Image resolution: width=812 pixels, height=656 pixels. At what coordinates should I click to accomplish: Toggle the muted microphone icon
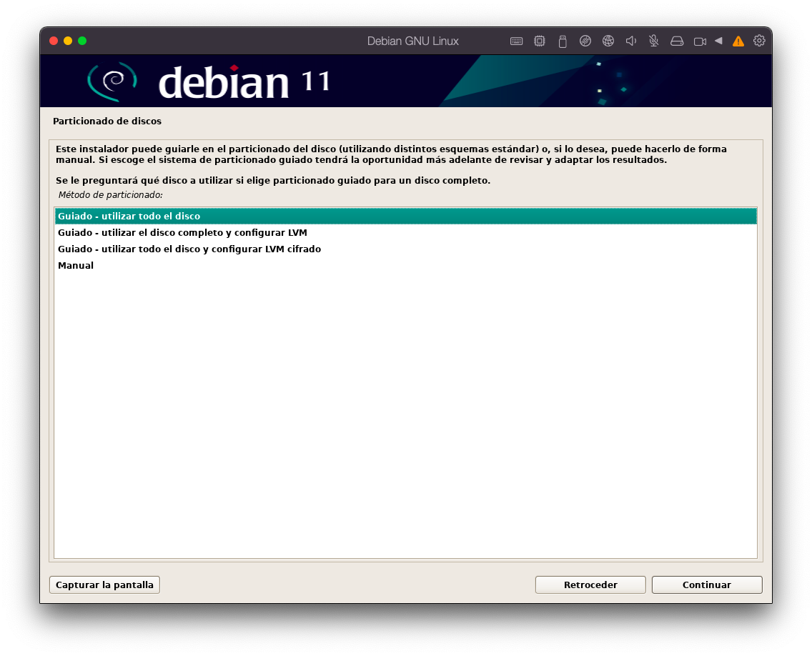point(654,41)
